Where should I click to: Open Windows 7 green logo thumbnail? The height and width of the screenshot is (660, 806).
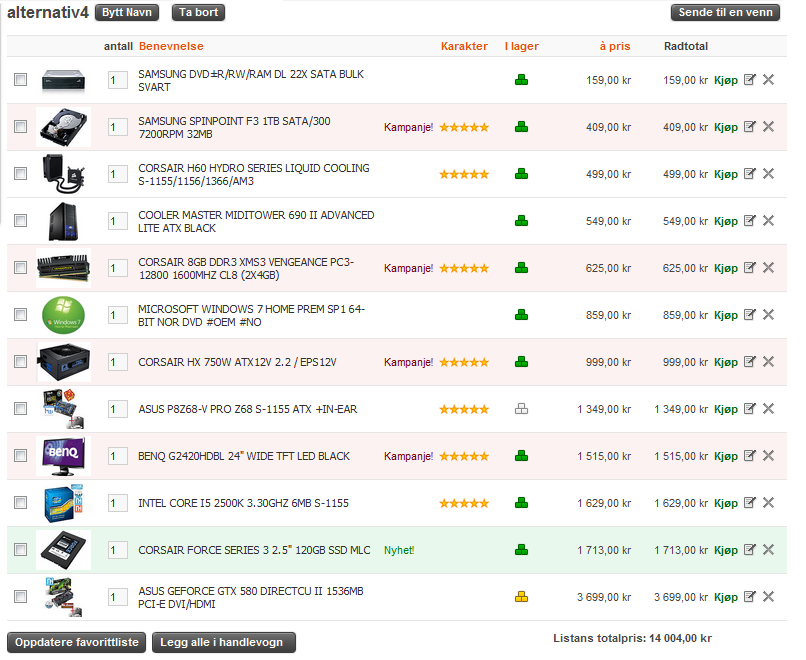[63, 315]
